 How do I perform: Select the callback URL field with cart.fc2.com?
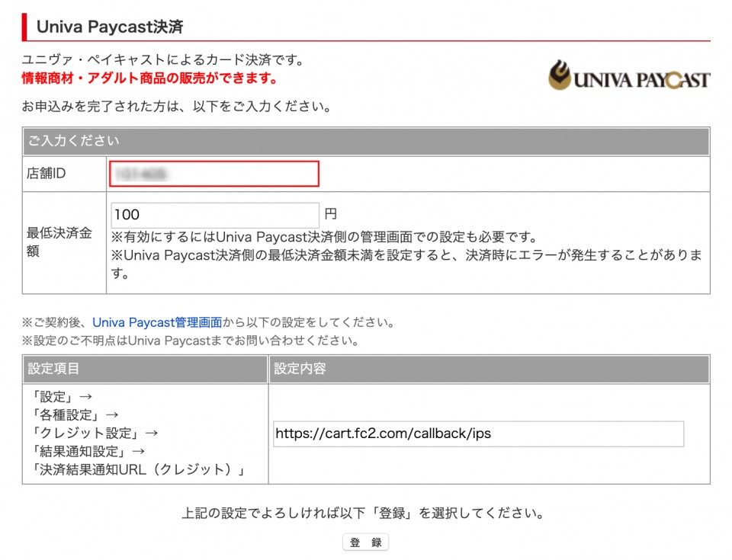click(479, 434)
